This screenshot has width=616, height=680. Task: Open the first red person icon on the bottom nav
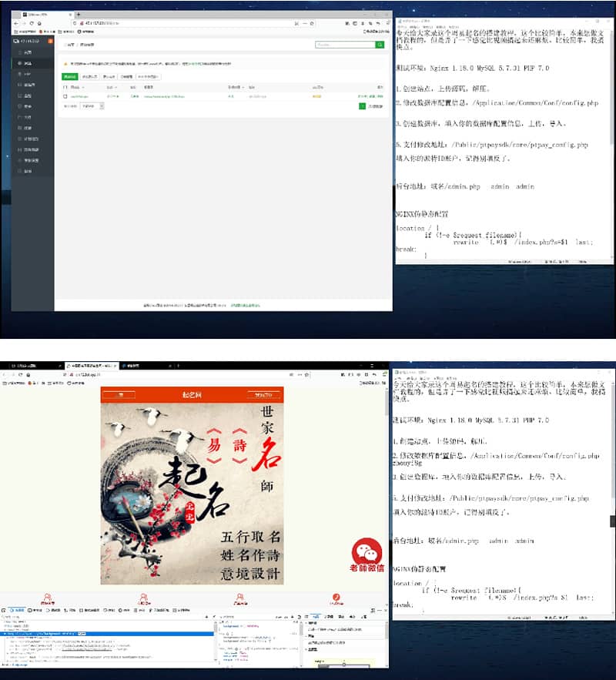tap(48, 599)
